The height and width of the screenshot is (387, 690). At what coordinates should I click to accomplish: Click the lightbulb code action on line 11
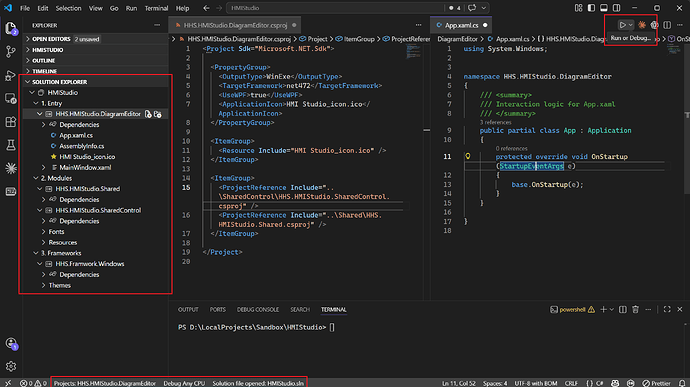click(x=468, y=156)
